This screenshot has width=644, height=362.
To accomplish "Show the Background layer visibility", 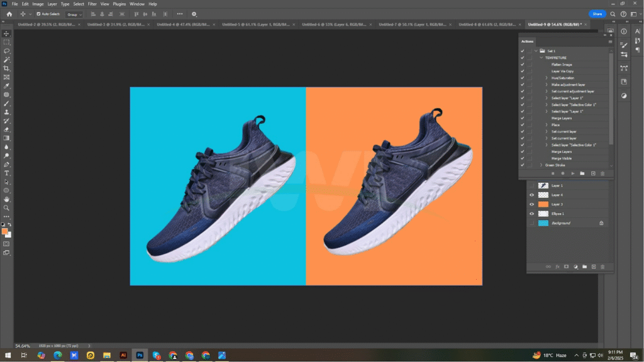I will click(532, 223).
